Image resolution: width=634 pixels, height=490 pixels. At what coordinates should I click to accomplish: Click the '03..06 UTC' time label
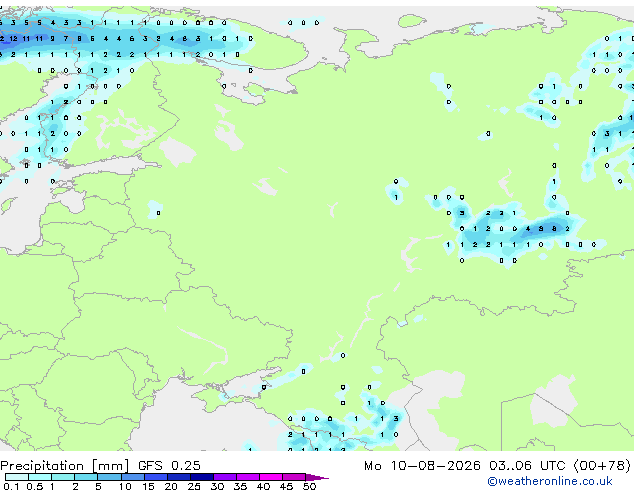click(527, 466)
